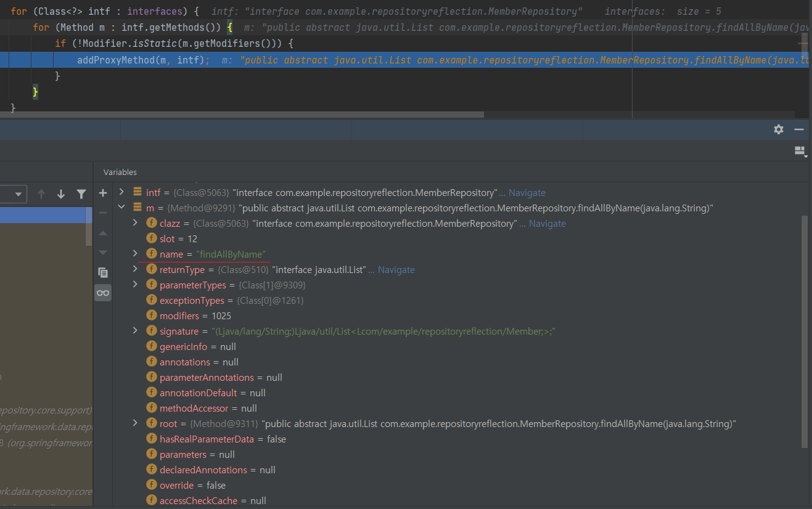Click the signature field icon

(151, 331)
